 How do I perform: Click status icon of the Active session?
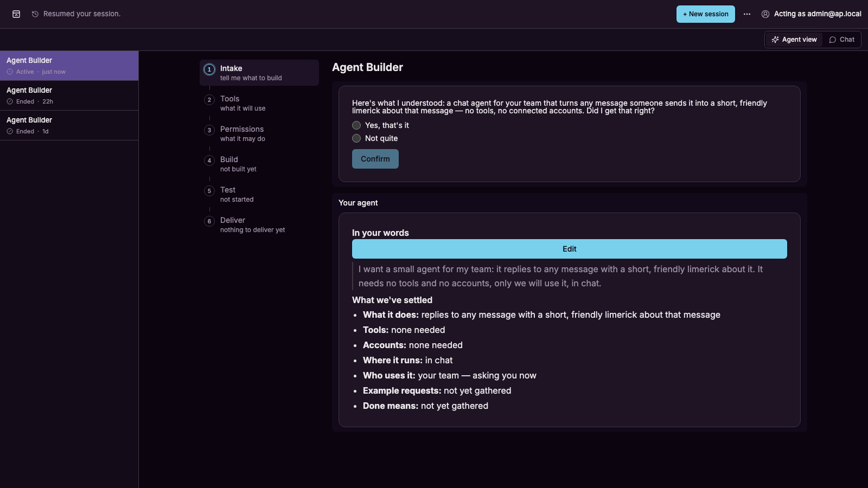tap(10, 72)
